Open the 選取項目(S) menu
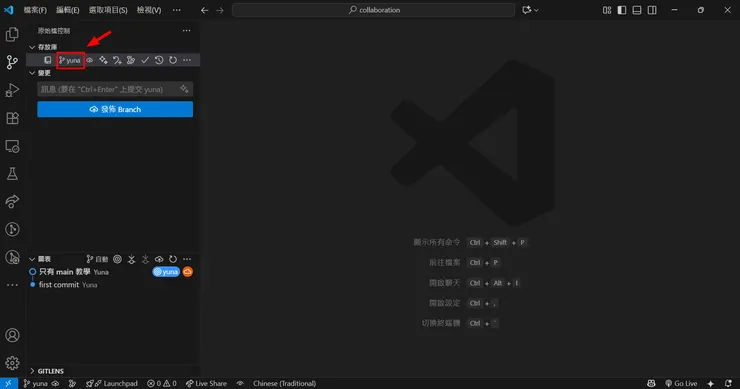The width and height of the screenshot is (740, 389). (x=108, y=10)
